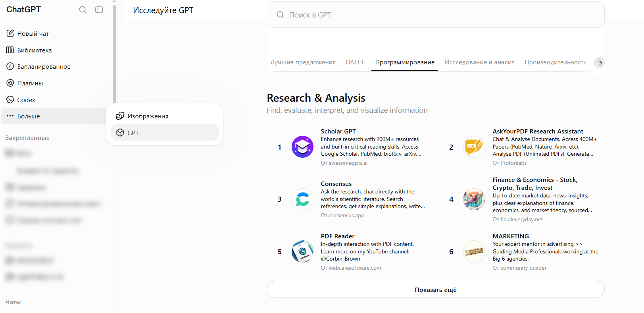Click the author line 'От awesomegpts.ai'
The image size is (644, 313).
coord(344,163)
